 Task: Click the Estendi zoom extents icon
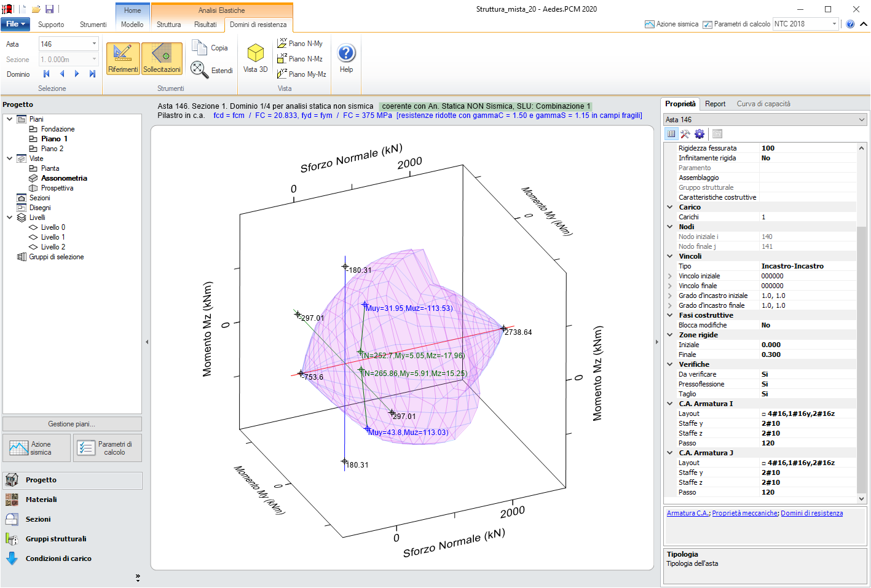[x=199, y=69]
